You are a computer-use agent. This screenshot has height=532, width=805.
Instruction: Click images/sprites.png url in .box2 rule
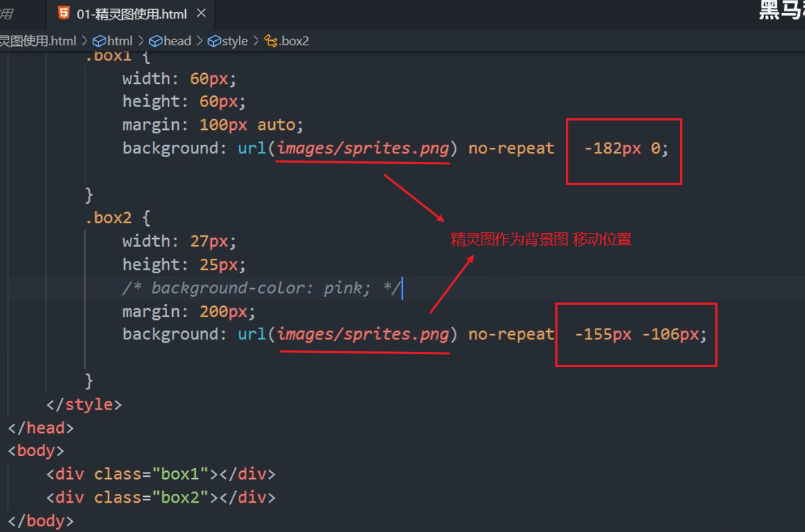point(363,334)
